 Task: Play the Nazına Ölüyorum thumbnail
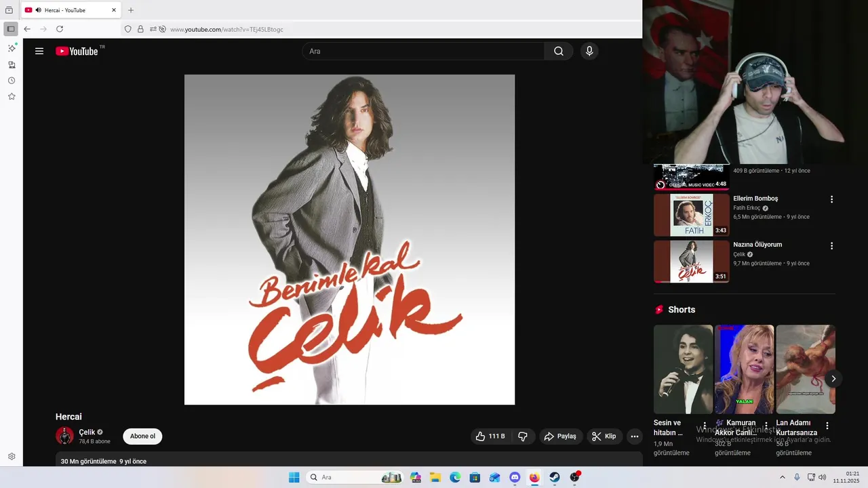click(x=692, y=262)
